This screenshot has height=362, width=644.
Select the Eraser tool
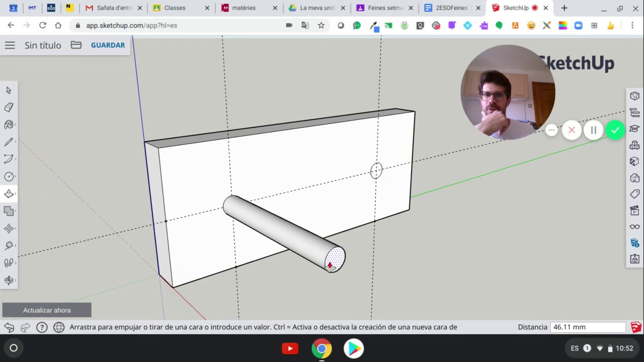9,108
